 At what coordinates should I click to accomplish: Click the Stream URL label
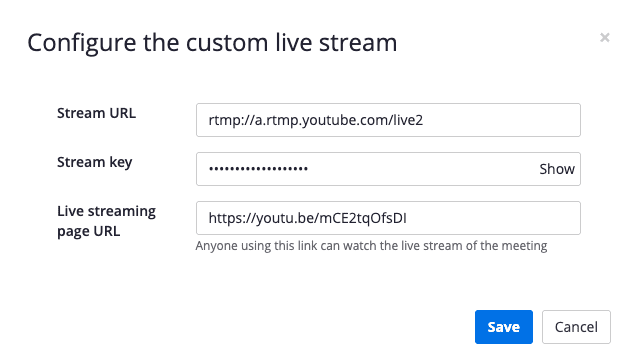click(x=97, y=113)
